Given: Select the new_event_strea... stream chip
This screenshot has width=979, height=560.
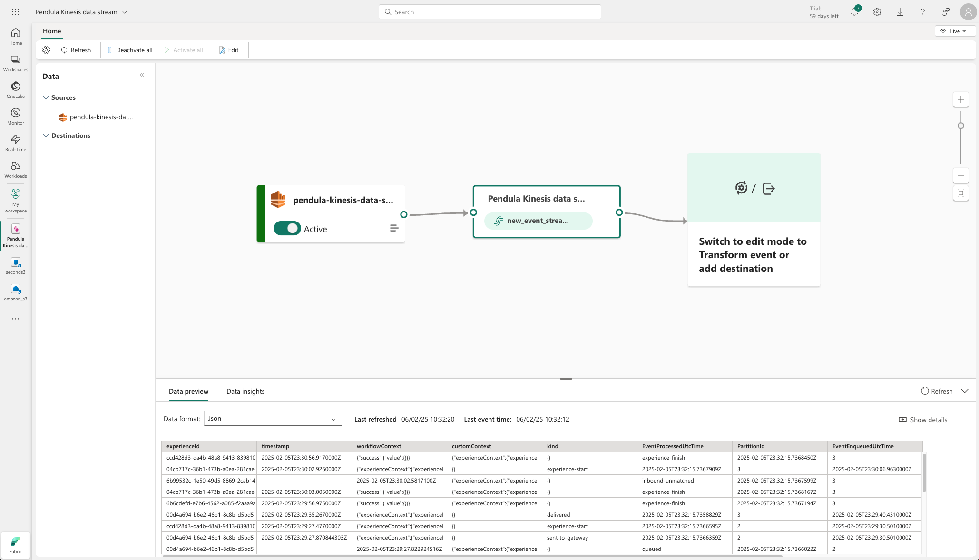Looking at the screenshot, I should pyautogui.click(x=538, y=221).
